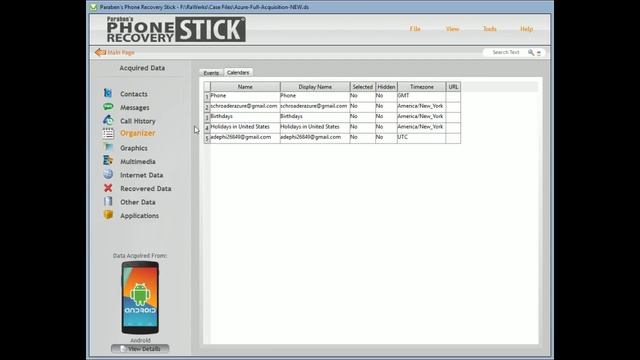Screen dimensions: 640x360
Task: Click Name cell 'Holidays in United States'
Action: coord(245,128)
